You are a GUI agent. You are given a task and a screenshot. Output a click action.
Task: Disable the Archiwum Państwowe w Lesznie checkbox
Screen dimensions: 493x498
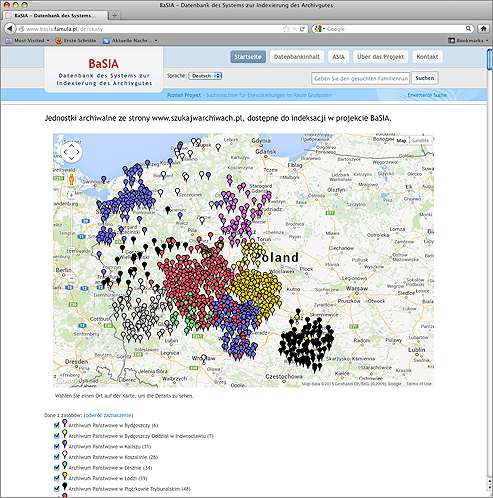pyautogui.click(x=57, y=468)
